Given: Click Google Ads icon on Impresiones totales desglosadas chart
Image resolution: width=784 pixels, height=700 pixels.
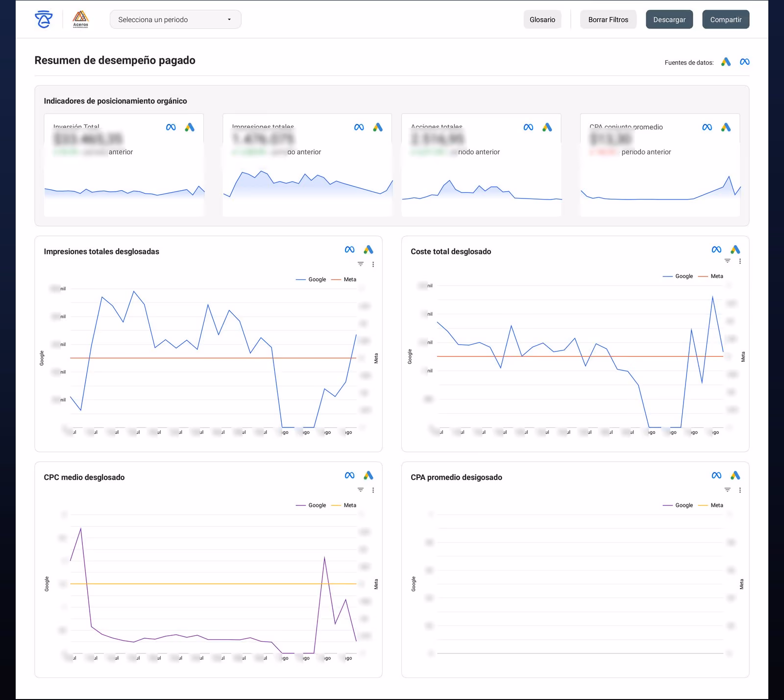Looking at the screenshot, I should coord(368,250).
